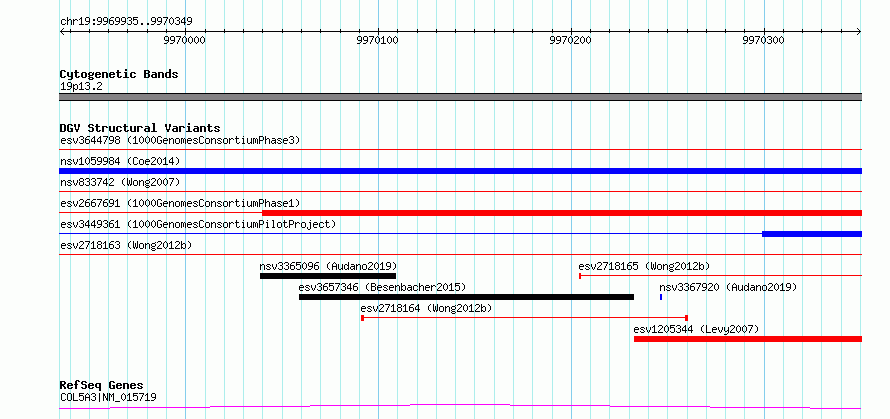Click ruler position 9970200
This screenshot has height=419, width=890.
point(570,40)
